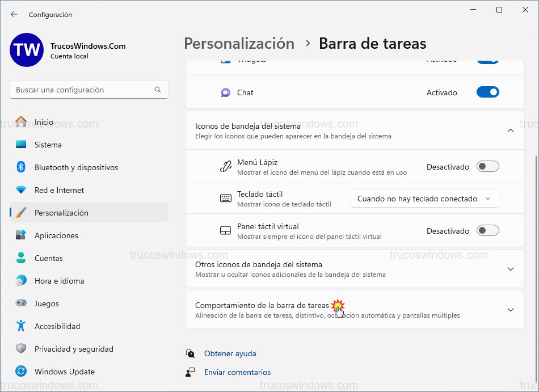Collapse the Iconos de bandeja del sistema section
The width and height of the screenshot is (539, 392).
point(509,130)
